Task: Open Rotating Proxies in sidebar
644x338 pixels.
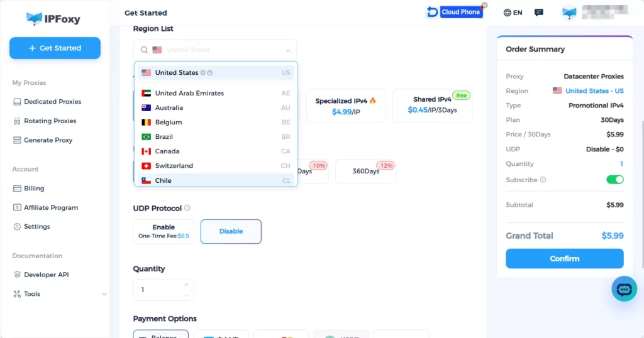Action: tap(50, 121)
